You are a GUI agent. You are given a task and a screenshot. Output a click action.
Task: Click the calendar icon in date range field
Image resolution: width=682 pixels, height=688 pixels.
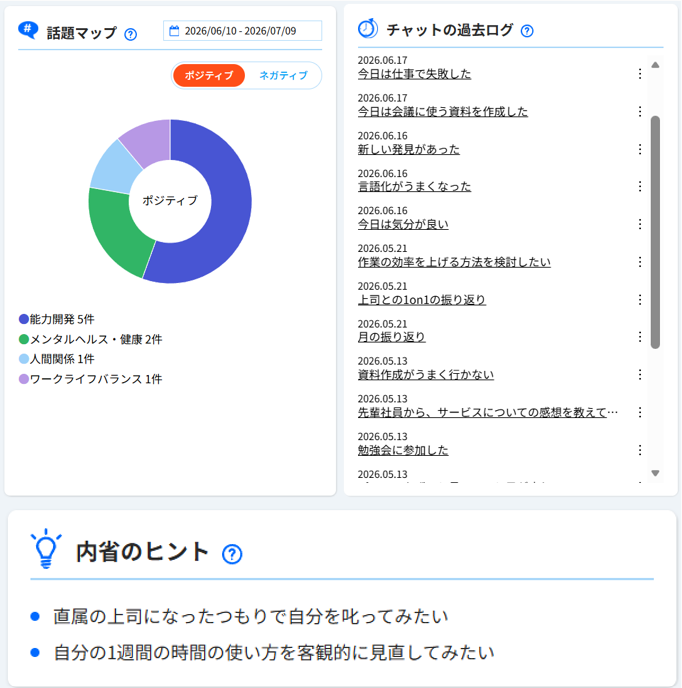(174, 31)
